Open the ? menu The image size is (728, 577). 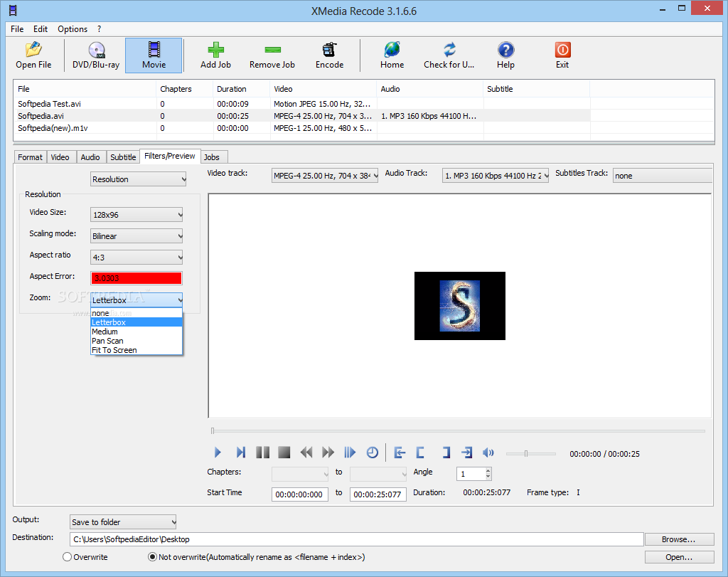click(x=99, y=28)
